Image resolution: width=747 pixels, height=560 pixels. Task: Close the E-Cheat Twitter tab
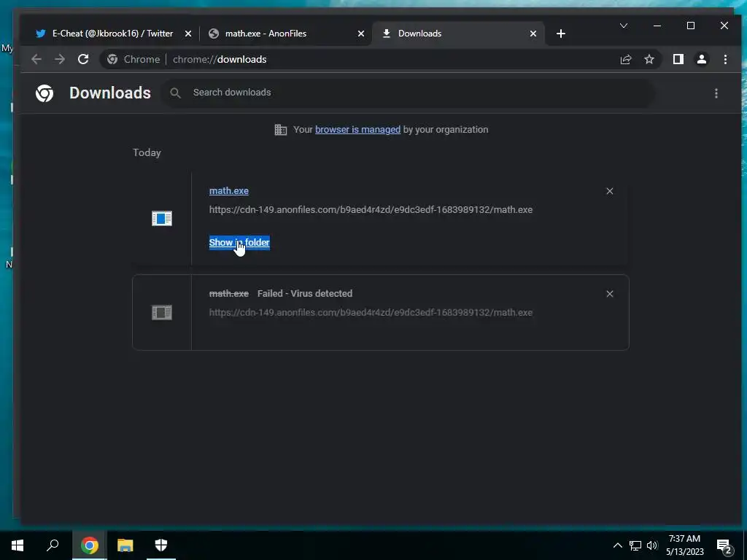click(x=188, y=34)
